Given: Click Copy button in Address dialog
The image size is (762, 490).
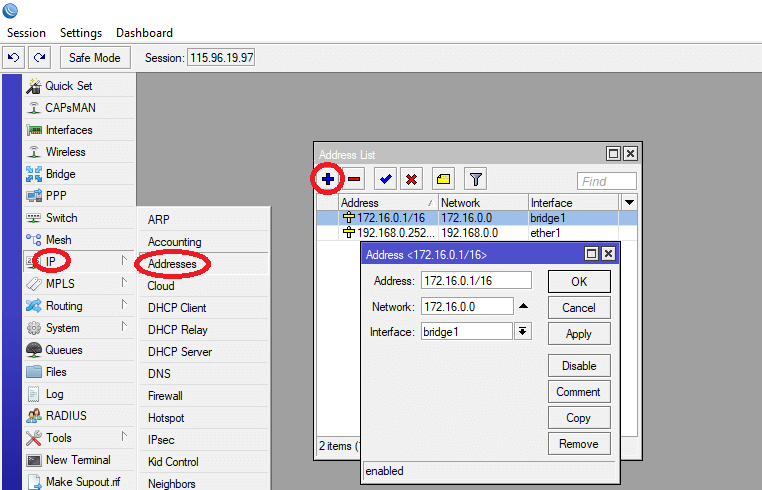Looking at the screenshot, I should (579, 418).
